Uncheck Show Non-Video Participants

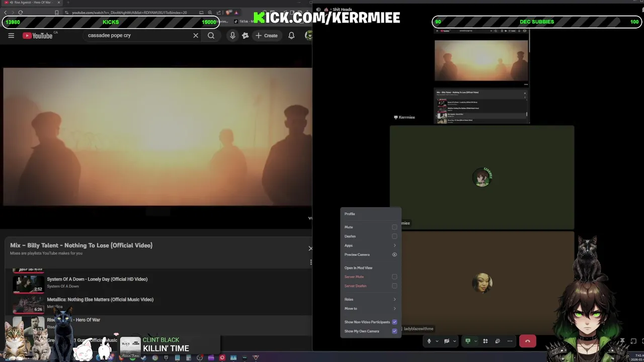(394, 322)
